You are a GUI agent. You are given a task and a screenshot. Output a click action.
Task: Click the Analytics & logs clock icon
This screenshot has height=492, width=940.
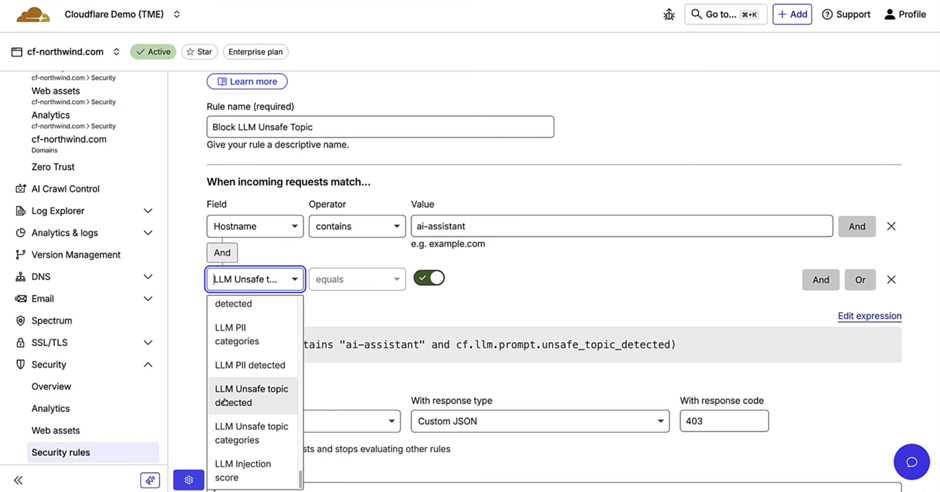20,233
